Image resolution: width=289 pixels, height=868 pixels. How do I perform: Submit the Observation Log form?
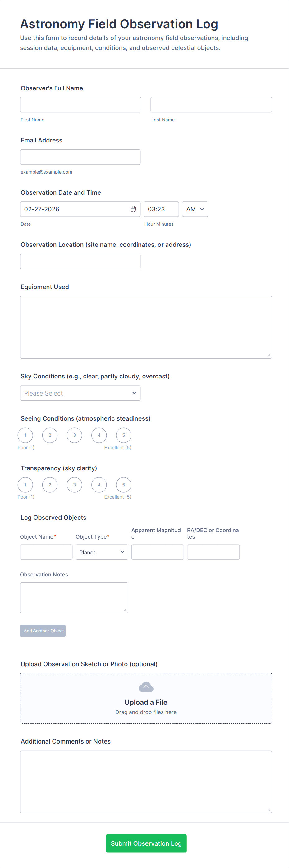pyautogui.click(x=146, y=843)
